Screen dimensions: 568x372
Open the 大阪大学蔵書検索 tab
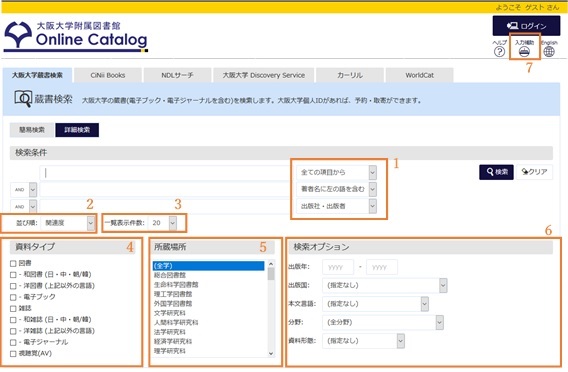click(37, 75)
